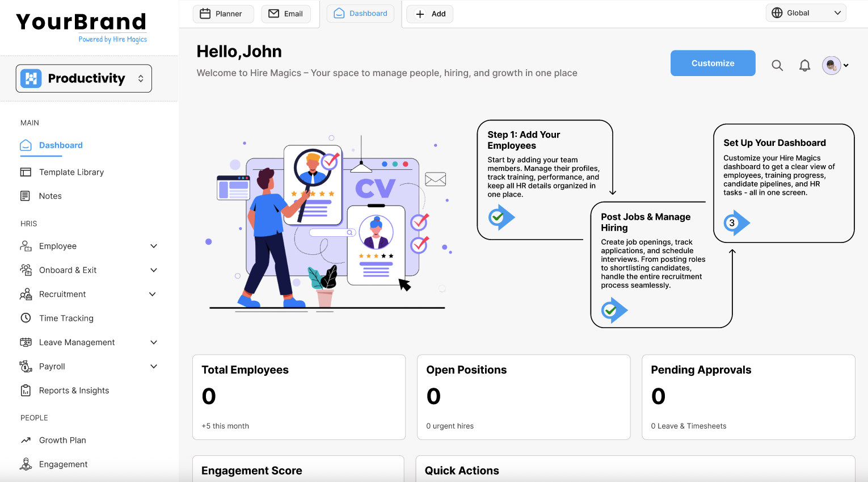Click the step 3 arrow badge
Screen dimensions: 868x482
coord(736,223)
